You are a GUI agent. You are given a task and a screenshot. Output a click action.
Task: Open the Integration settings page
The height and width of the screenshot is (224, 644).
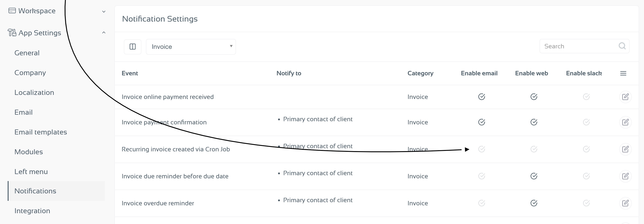tap(32, 211)
